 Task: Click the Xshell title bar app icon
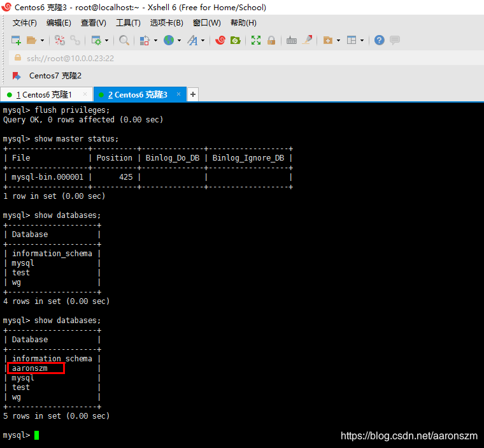pyautogui.click(x=6, y=7)
